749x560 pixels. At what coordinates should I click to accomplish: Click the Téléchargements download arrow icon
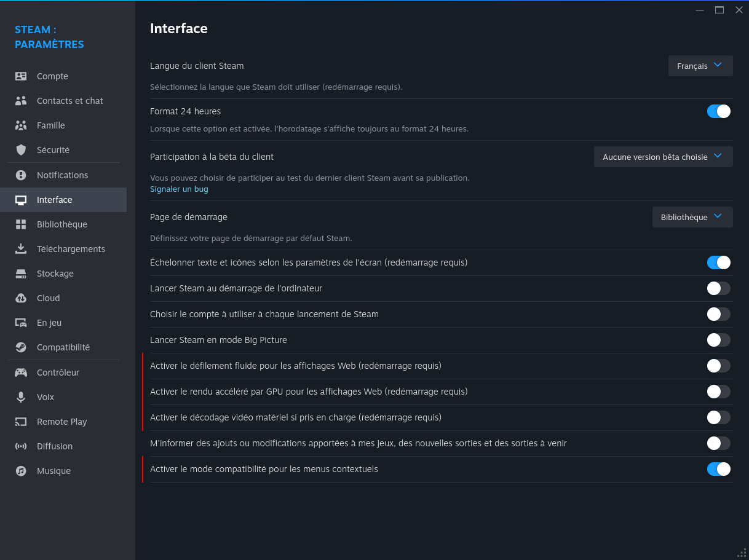[x=21, y=249]
